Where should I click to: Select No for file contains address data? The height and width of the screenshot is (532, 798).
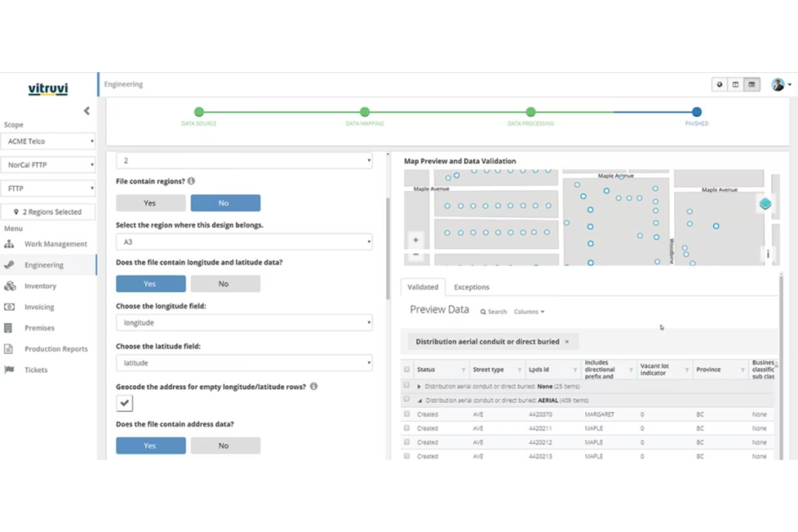225,445
